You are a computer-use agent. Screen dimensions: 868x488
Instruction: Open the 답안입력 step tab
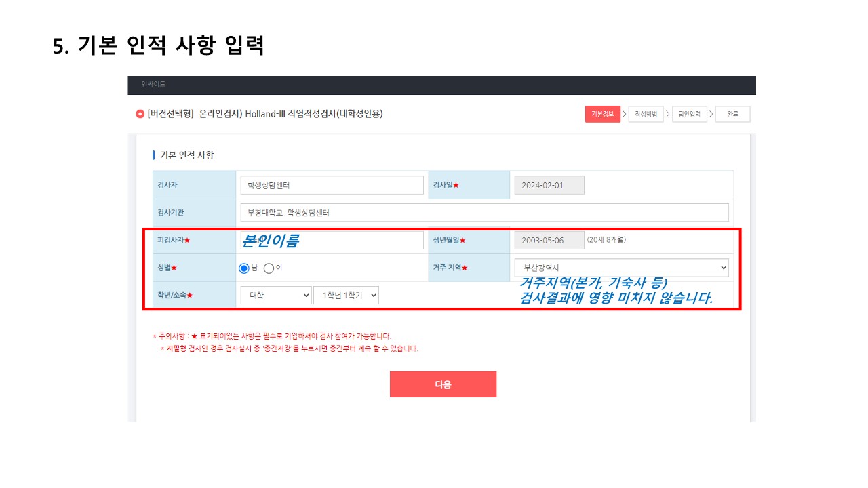[x=690, y=114]
